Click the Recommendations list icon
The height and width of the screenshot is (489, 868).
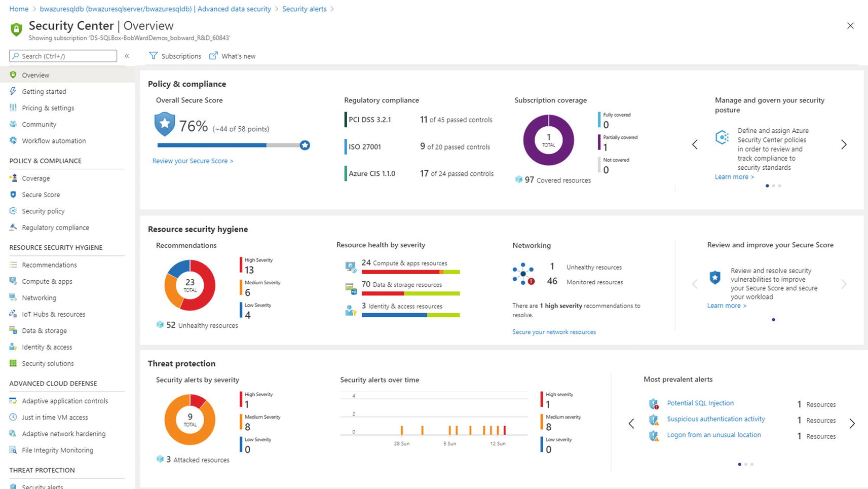coord(13,265)
